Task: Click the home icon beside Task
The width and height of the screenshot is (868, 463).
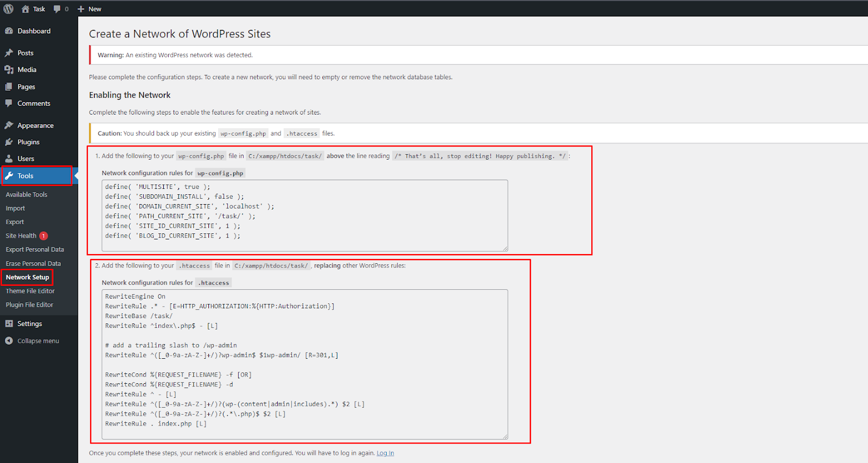Action: 25,9
